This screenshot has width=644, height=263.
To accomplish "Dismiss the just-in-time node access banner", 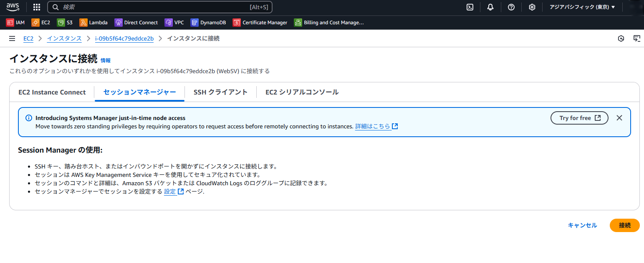I will (x=619, y=118).
